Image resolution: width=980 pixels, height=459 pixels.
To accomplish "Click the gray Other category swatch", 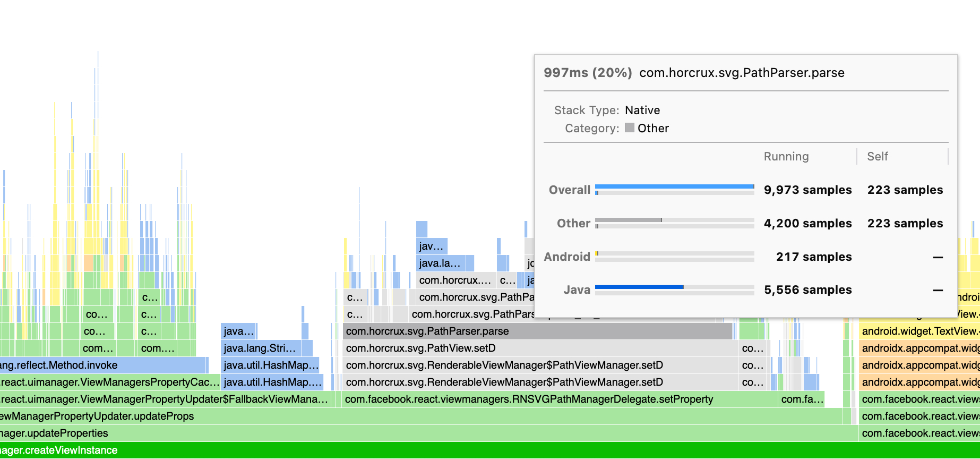I will pyautogui.click(x=630, y=128).
